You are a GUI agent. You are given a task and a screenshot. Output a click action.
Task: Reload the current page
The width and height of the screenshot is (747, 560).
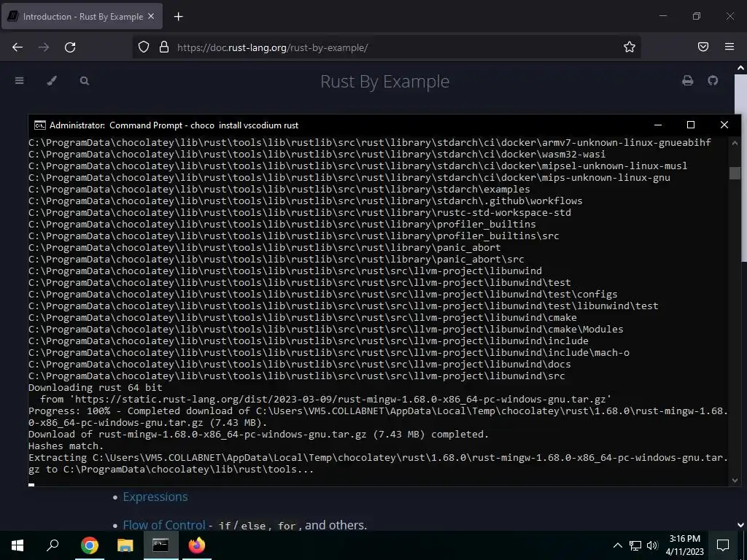coord(70,47)
